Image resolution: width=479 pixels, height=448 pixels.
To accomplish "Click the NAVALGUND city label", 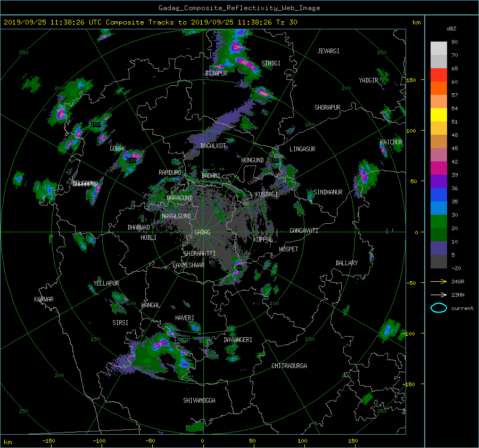I will tap(176, 216).
